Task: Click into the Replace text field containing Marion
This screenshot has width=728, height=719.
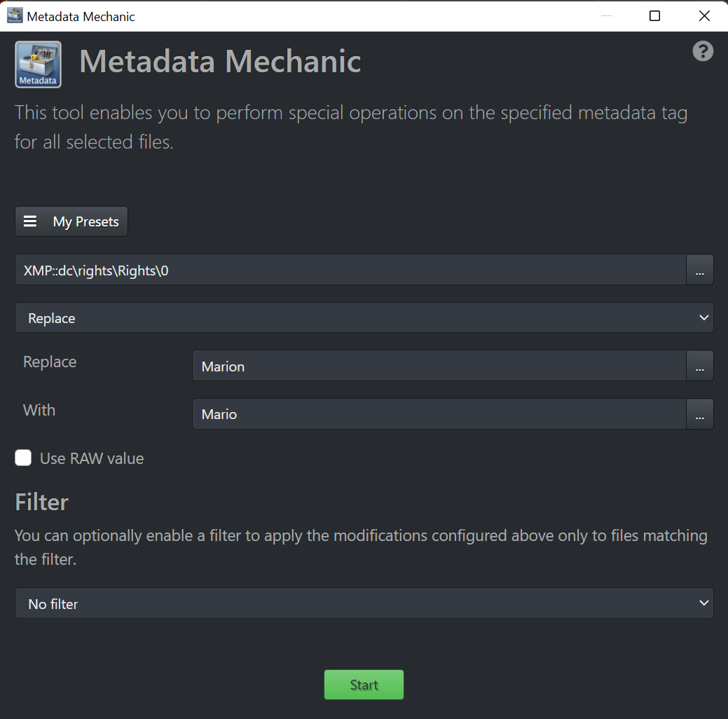Action: click(439, 366)
